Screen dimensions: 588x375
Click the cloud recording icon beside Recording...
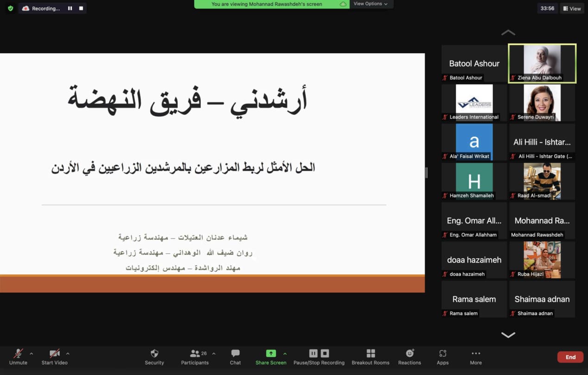[25, 8]
